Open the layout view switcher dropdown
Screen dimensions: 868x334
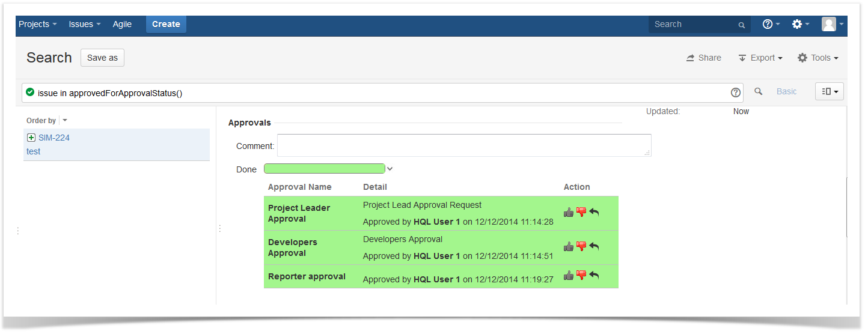tap(830, 91)
